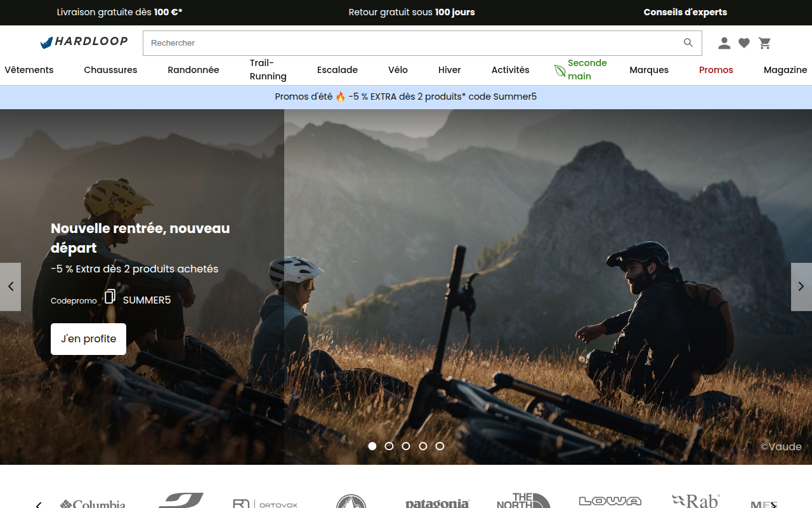Open the "Conseils d'experts" link

(685, 12)
